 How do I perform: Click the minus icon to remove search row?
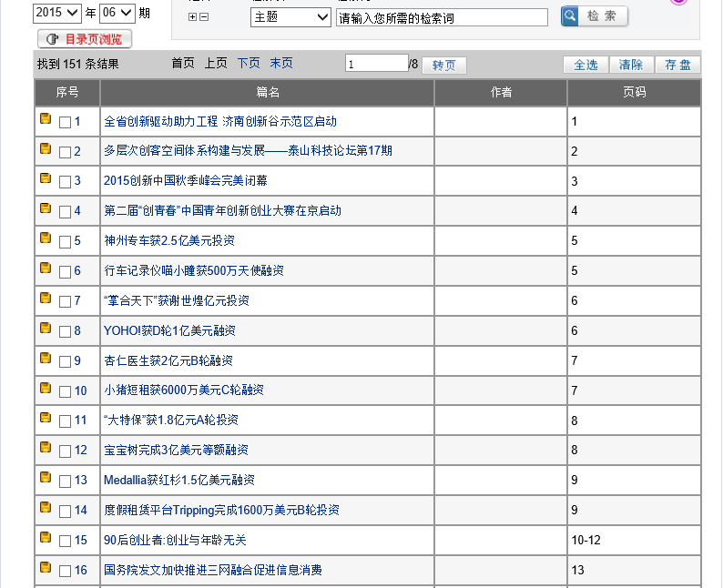pyautogui.click(x=204, y=17)
